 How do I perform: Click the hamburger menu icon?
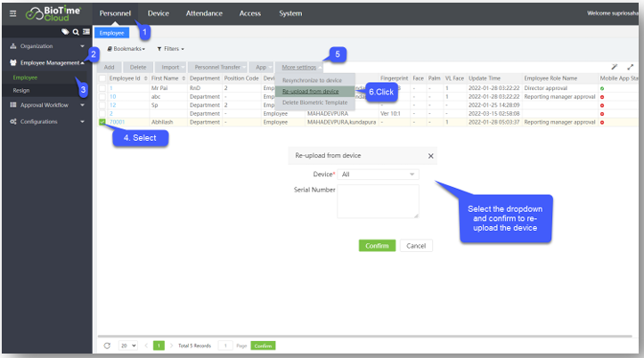(11, 13)
